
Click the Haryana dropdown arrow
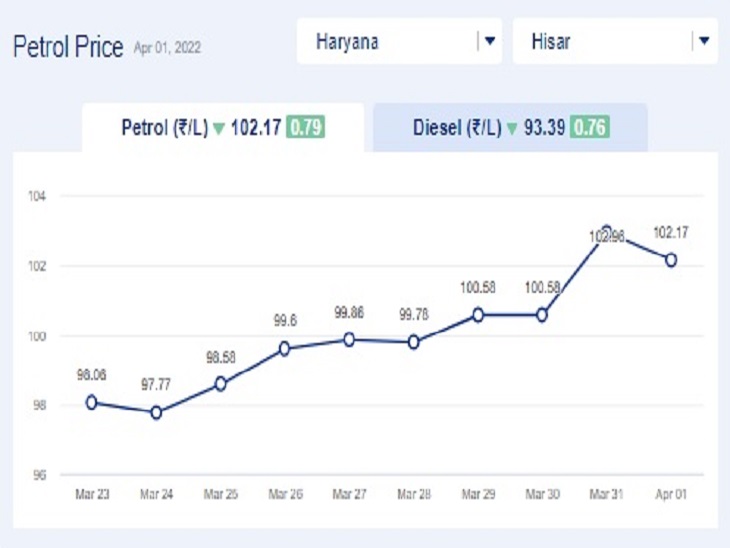point(490,41)
